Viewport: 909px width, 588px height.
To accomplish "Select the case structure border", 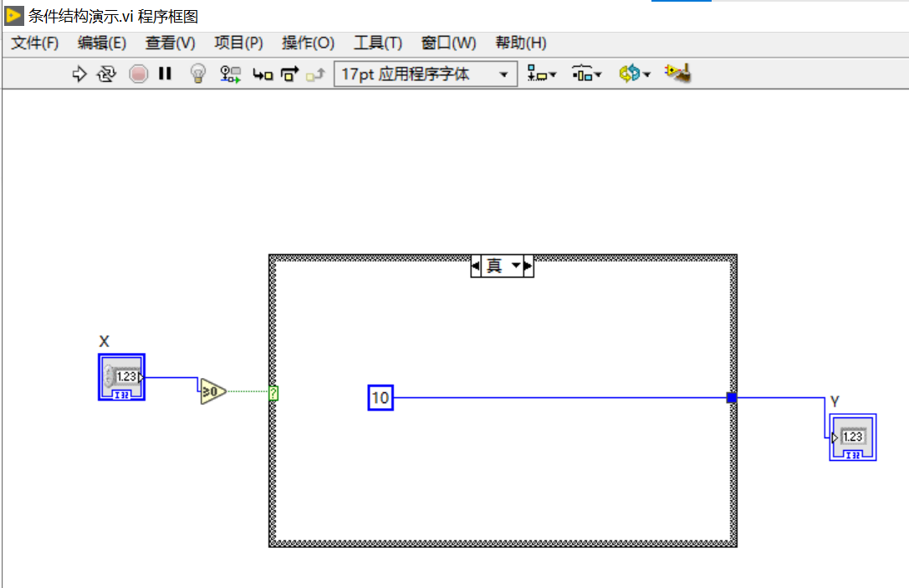I will point(503,544).
